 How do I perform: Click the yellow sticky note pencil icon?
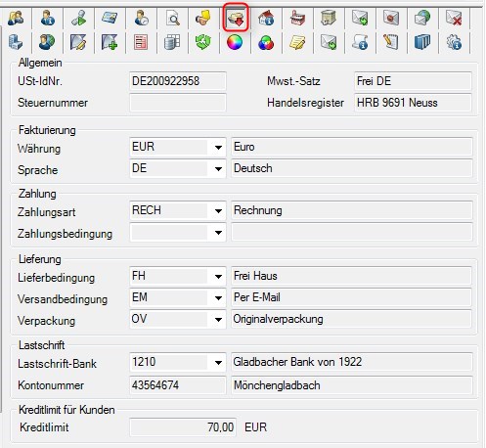(297, 43)
